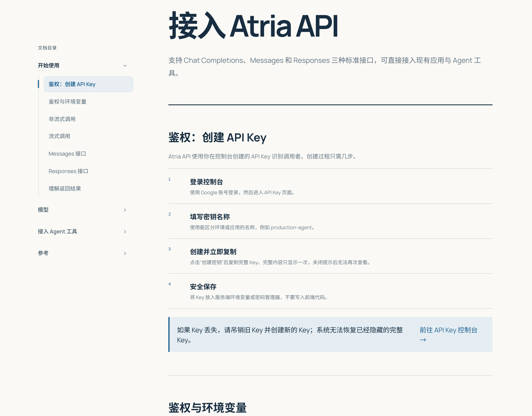532x416 pixels.
Task: Click step title 创建并立即复制
Action: (x=213, y=252)
